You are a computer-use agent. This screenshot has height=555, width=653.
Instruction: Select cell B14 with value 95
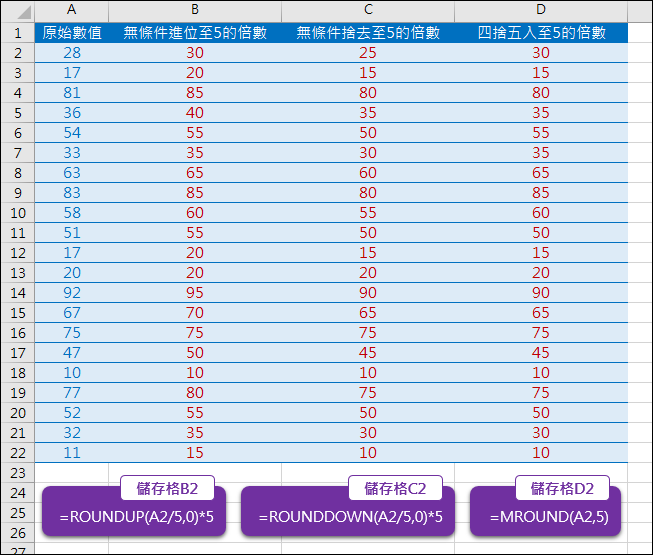pos(195,293)
